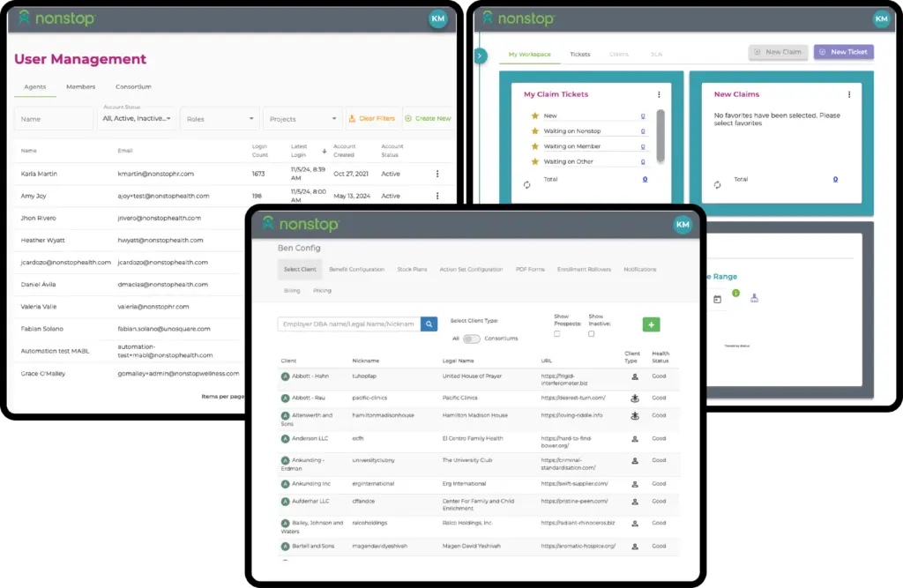Go to the Tickets tab in the workspace
The image size is (903, 588).
click(581, 53)
